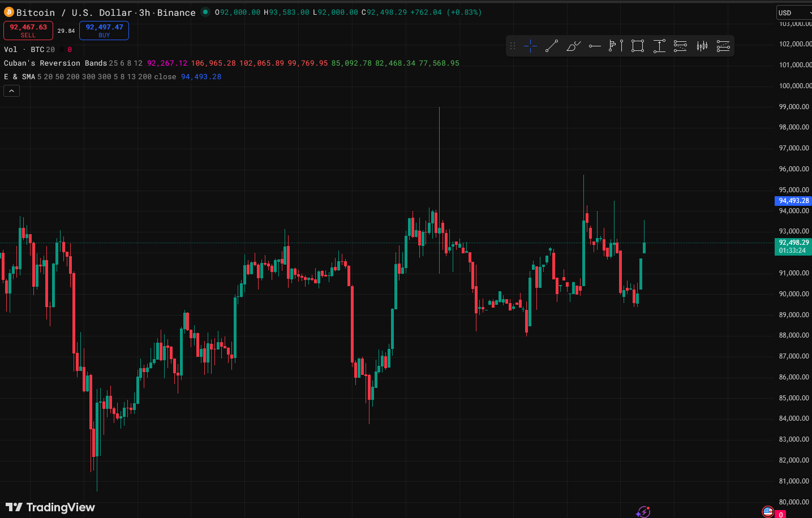812x518 pixels.
Task: Click the 92,497.47 BUY button
Action: tap(104, 31)
